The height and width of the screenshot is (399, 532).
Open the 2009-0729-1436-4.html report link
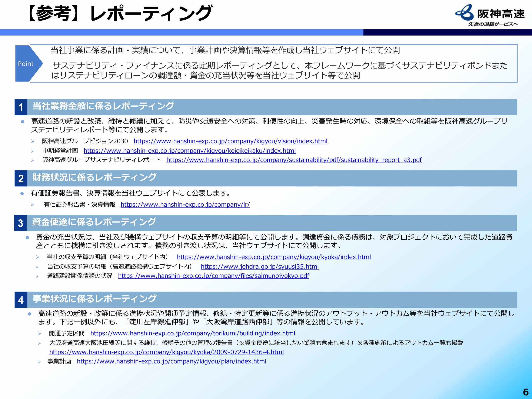pos(166,352)
